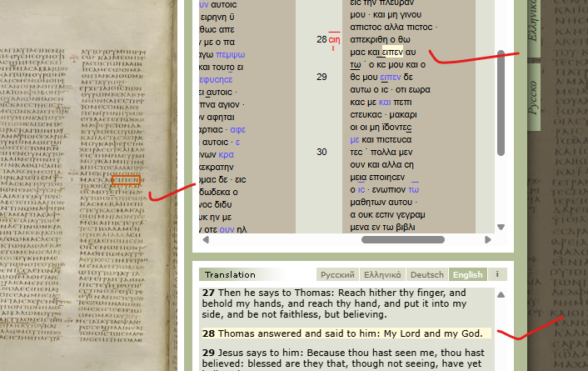Select the Русско side language tab
Image resolution: width=588 pixels, height=371 pixels.
pos(533,97)
